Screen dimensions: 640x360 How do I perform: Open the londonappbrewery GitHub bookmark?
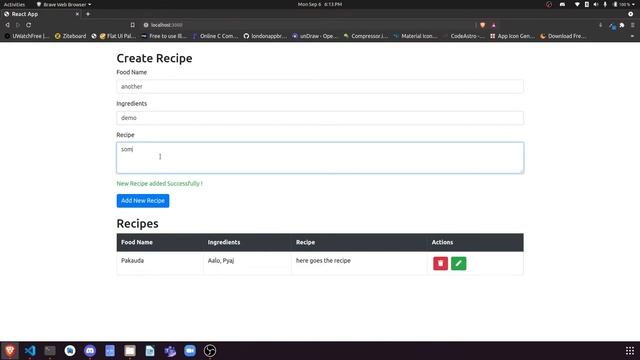[x=265, y=36]
